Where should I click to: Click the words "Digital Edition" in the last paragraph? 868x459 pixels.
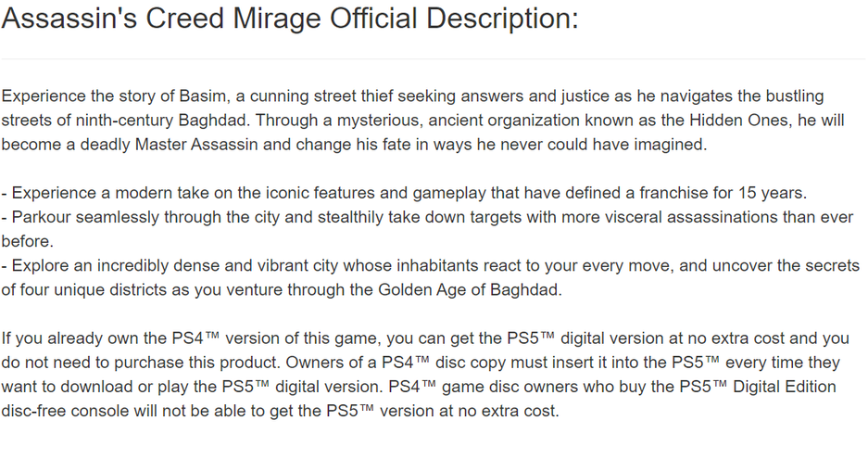pyautogui.click(x=781, y=387)
